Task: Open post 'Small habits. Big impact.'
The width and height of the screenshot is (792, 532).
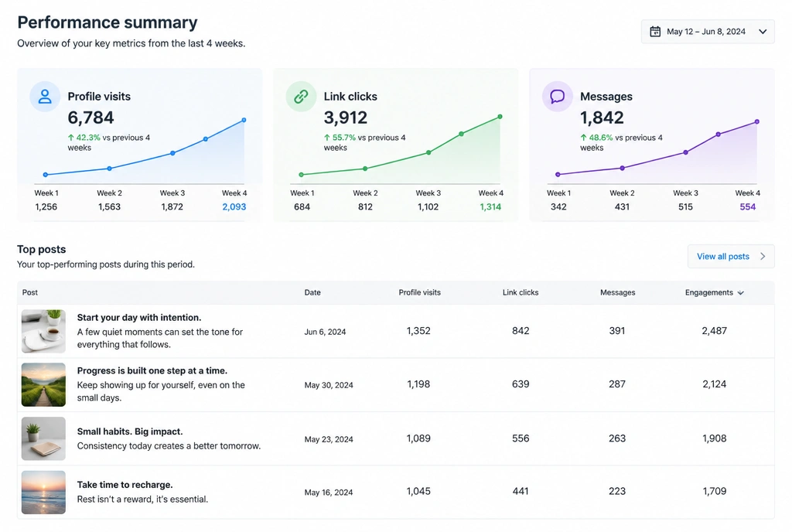Action: [130, 431]
